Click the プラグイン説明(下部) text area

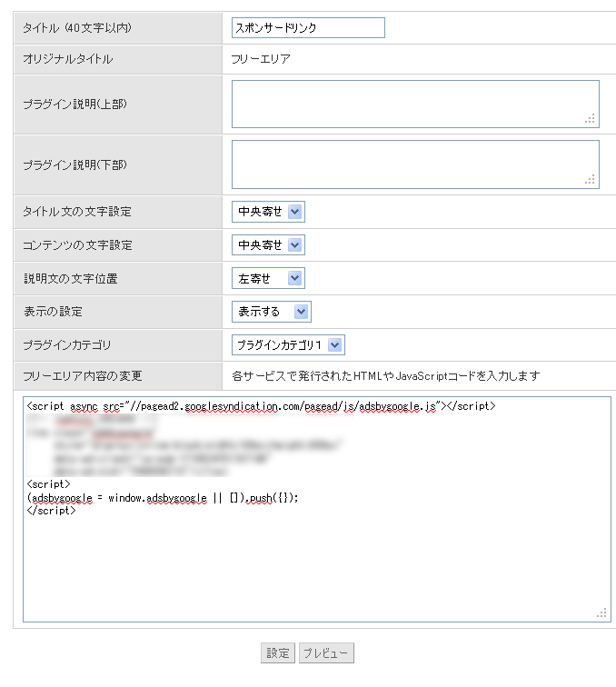[415, 164]
